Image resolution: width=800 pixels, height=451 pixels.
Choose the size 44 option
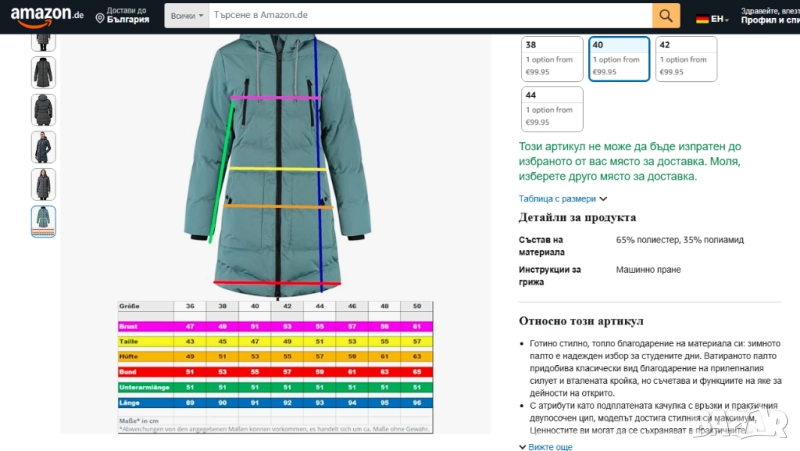552,109
